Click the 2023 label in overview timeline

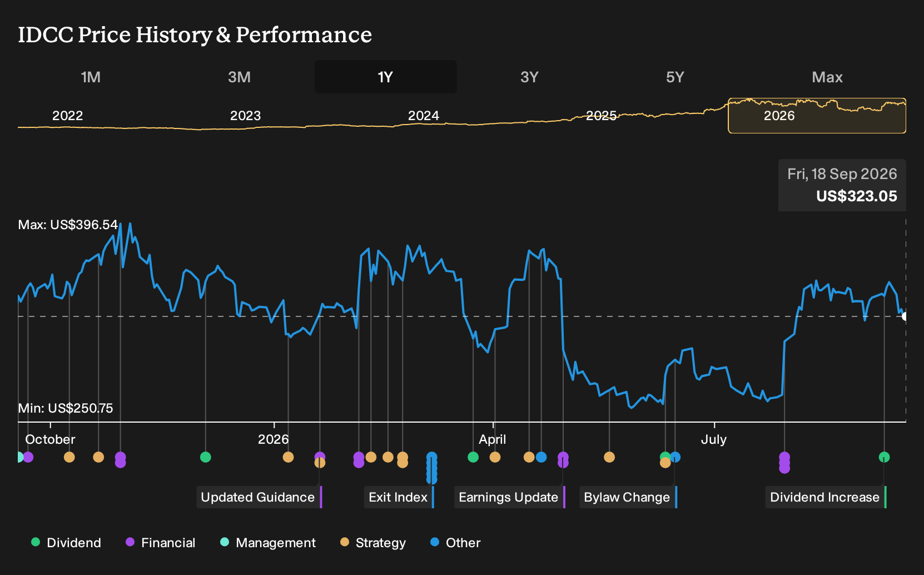(245, 116)
